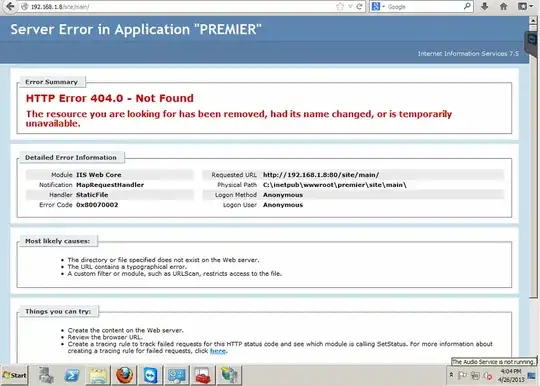Click the Logon Method 'Anonymous' value
Screen dimensions: 540x386
[x=283, y=195]
